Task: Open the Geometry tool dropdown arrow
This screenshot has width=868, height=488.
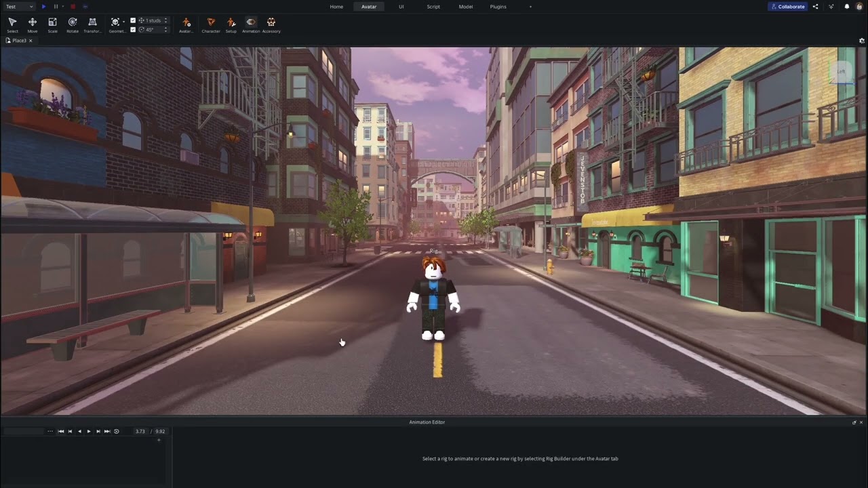Action: [x=123, y=22]
